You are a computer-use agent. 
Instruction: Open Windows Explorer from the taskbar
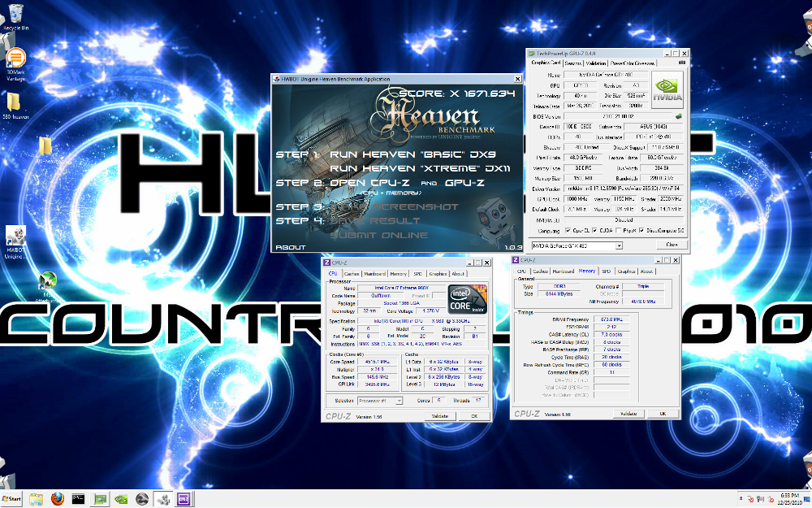(x=37, y=499)
